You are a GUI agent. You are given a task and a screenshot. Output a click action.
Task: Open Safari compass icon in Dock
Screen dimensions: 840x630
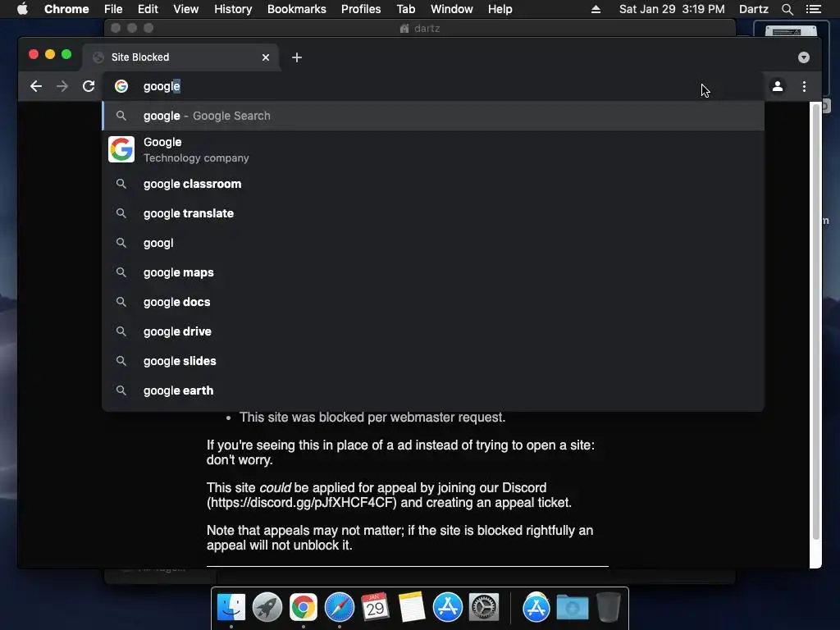[340, 608]
